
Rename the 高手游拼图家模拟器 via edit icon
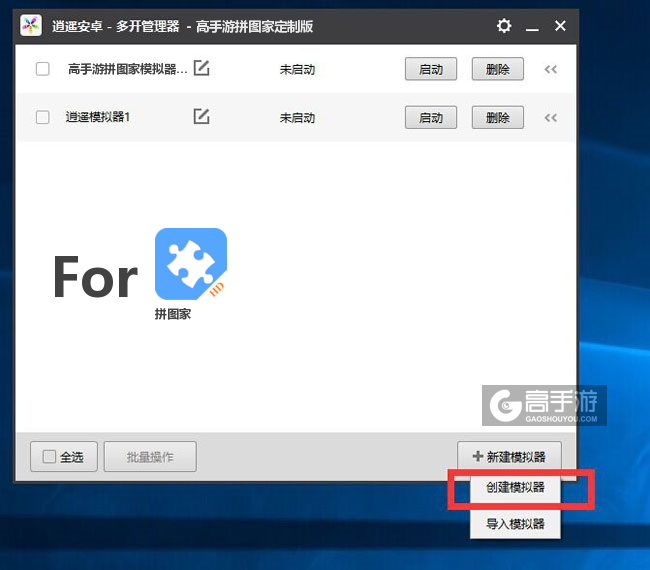click(201, 69)
